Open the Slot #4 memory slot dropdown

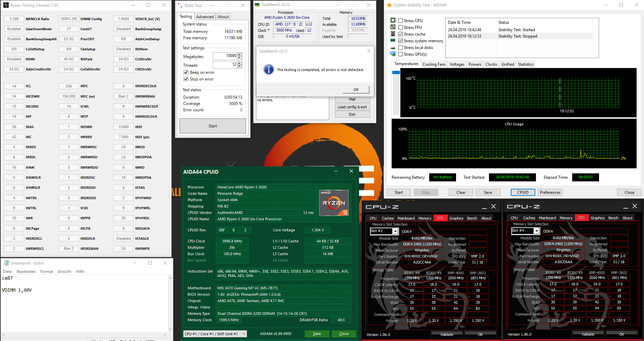(537, 231)
